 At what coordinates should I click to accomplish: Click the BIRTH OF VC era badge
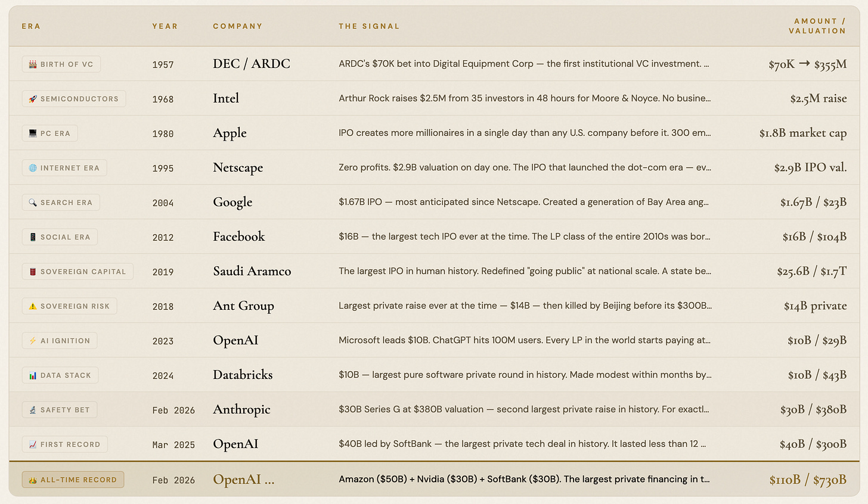pyautogui.click(x=61, y=64)
